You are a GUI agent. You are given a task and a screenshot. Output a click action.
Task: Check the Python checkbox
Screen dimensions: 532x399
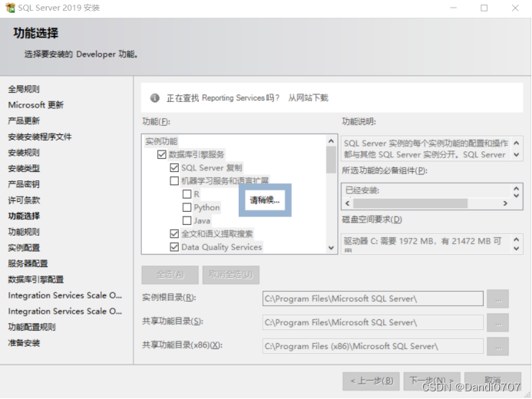pyautogui.click(x=187, y=207)
